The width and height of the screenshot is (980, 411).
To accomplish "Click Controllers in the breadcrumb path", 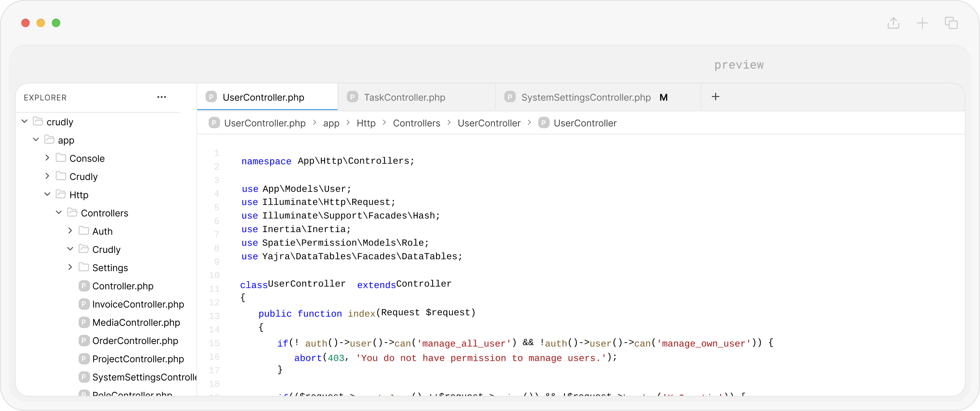I will tap(416, 123).
